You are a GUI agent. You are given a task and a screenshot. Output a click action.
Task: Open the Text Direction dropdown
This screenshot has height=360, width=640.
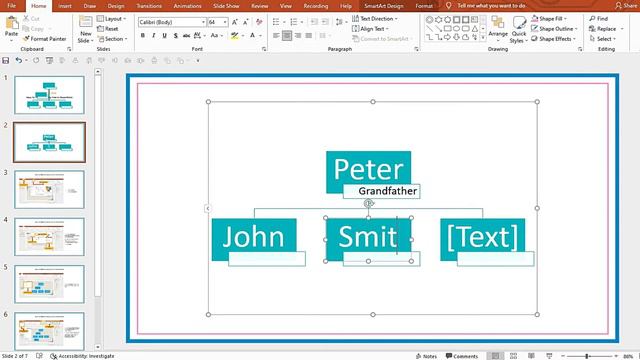pos(375,19)
